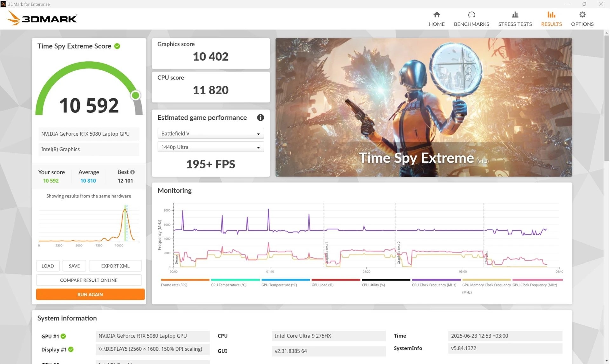Click the Results bar-chart icon
610x364 pixels.
[551, 15]
